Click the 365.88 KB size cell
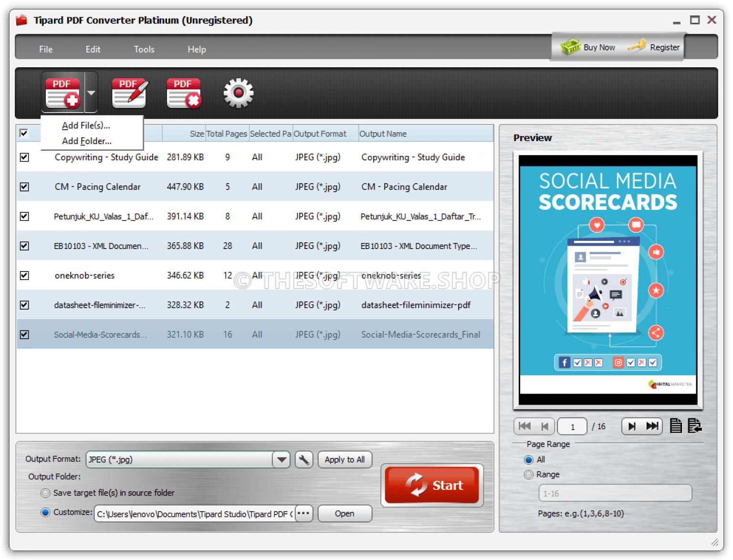733x560 pixels. tap(185, 246)
